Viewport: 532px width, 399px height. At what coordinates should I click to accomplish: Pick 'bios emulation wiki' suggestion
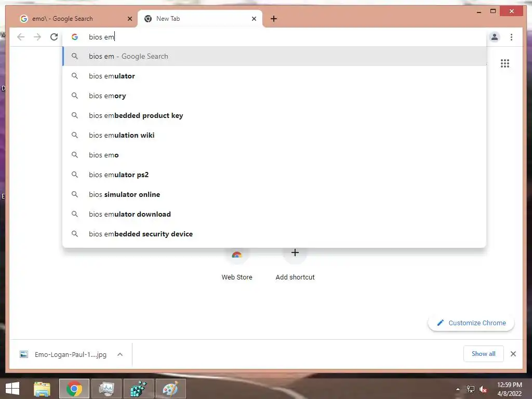tap(274, 135)
